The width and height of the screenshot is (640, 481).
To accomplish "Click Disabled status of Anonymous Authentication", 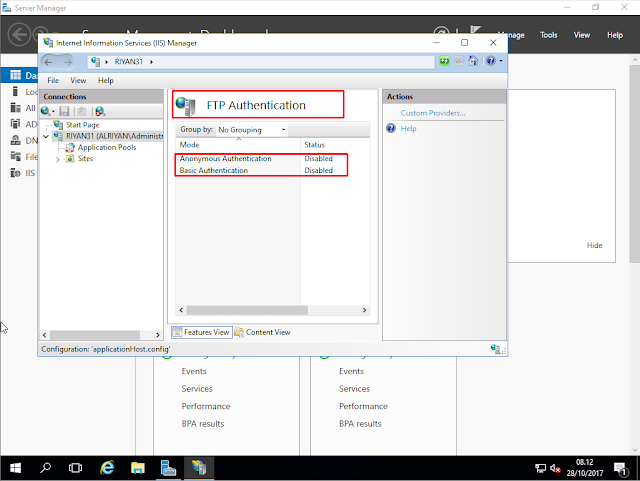I will click(318, 159).
